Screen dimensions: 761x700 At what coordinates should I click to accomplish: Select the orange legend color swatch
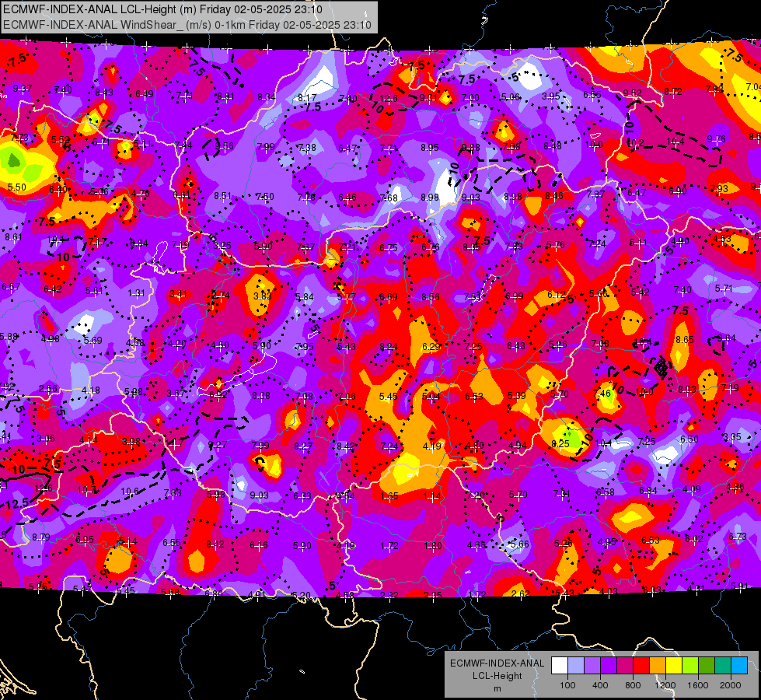[x=658, y=666]
